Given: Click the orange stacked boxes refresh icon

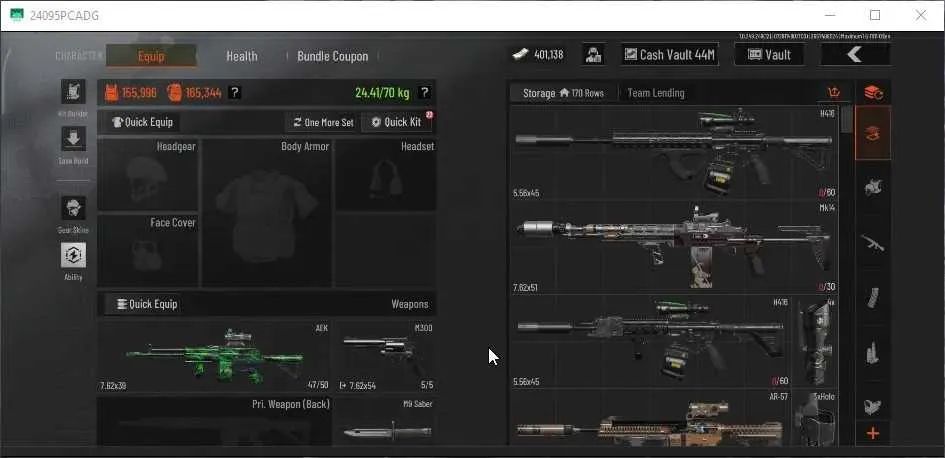Looking at the screenshot, I should (x=873, y=93).
